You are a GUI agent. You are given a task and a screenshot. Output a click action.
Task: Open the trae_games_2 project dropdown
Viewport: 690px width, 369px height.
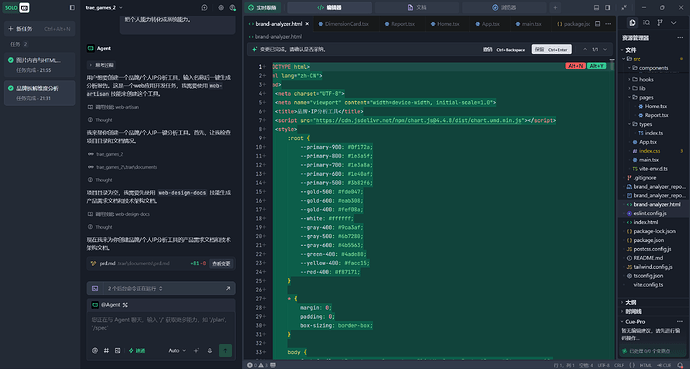tap(104, 7)
